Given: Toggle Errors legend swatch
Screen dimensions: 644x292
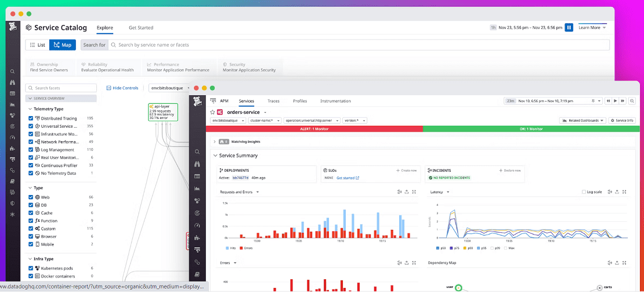Looking at the screenshot, I should [x=241, y=248].
